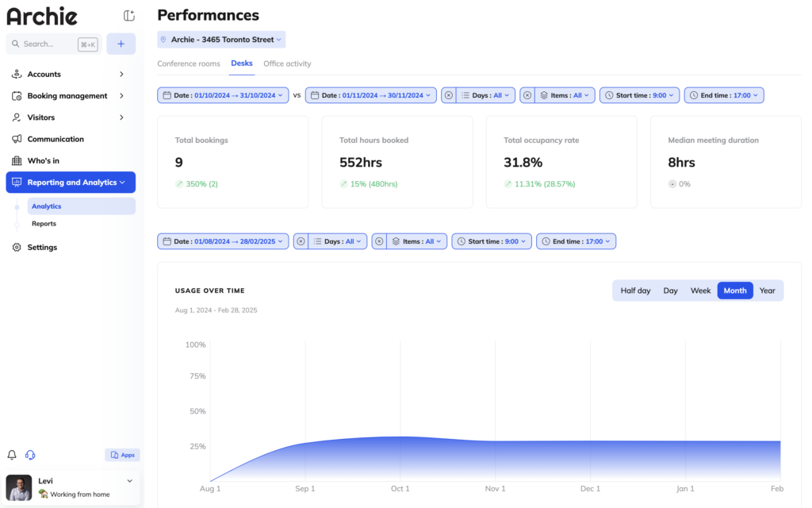The height and width of the screenshot is (508, 812).
Task: Open the Date : 01/08/2024 → 28/02/2025 picker
Action: (222, 241)
